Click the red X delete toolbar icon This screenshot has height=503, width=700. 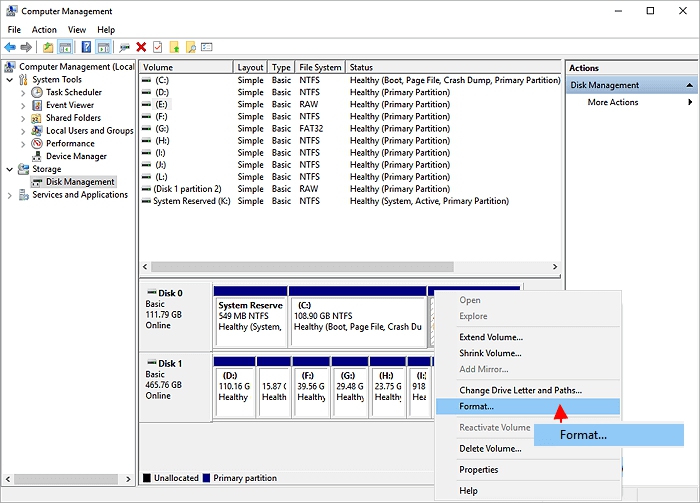[141, 47]
